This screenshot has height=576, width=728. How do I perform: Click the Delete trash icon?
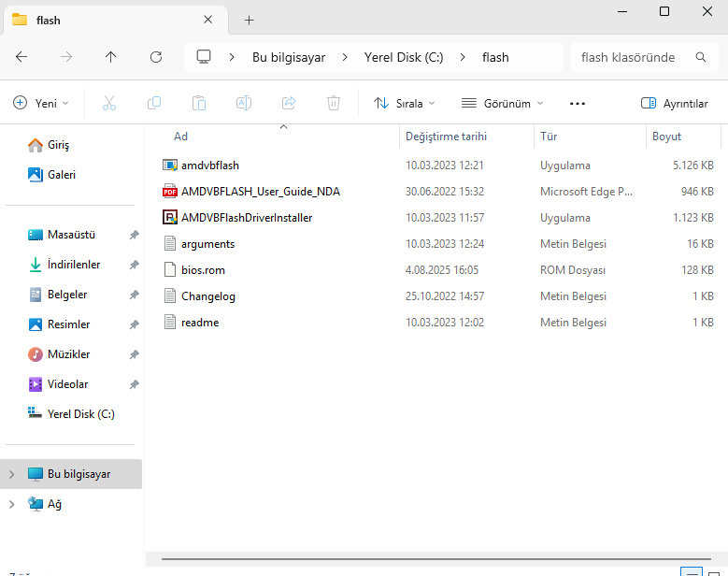334,103
